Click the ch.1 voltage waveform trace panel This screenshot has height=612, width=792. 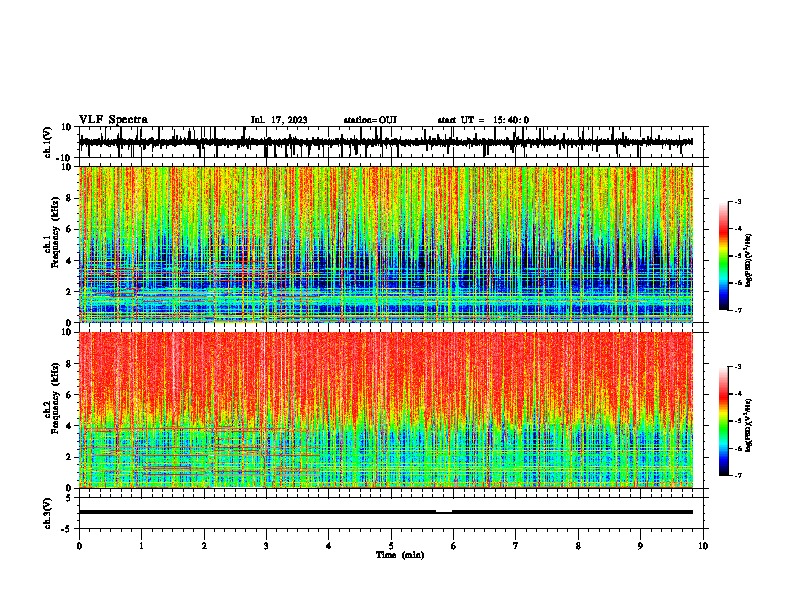[391, 142]
